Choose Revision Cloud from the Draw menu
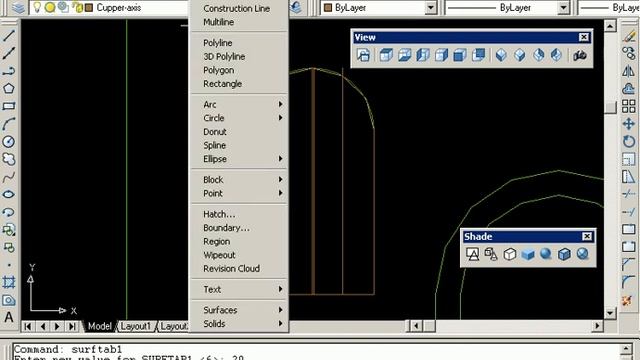 click(240, 269)
